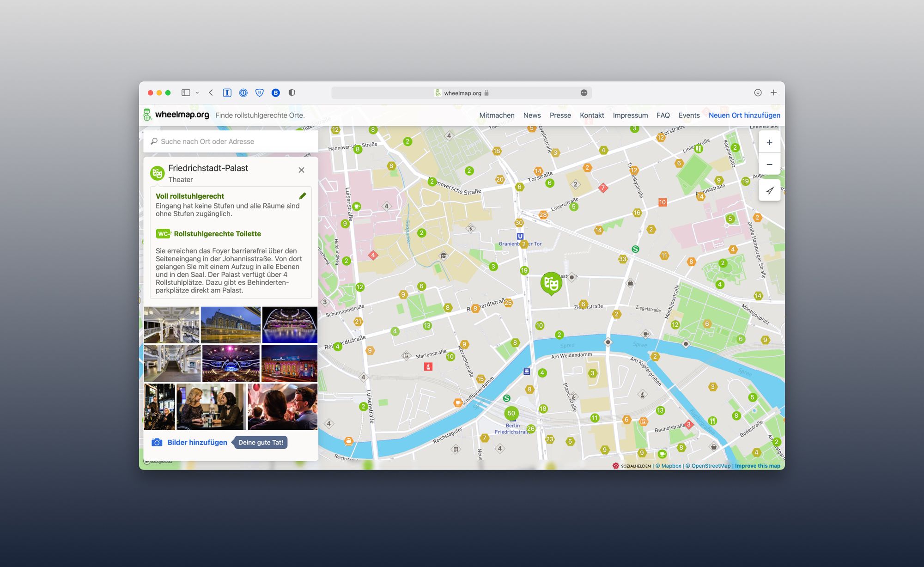The height and width of the screenshot is (567, 924).
Task: Click the search input field for Ort oder Adresse
Action: pyautogui.click(x=231, y=141)
